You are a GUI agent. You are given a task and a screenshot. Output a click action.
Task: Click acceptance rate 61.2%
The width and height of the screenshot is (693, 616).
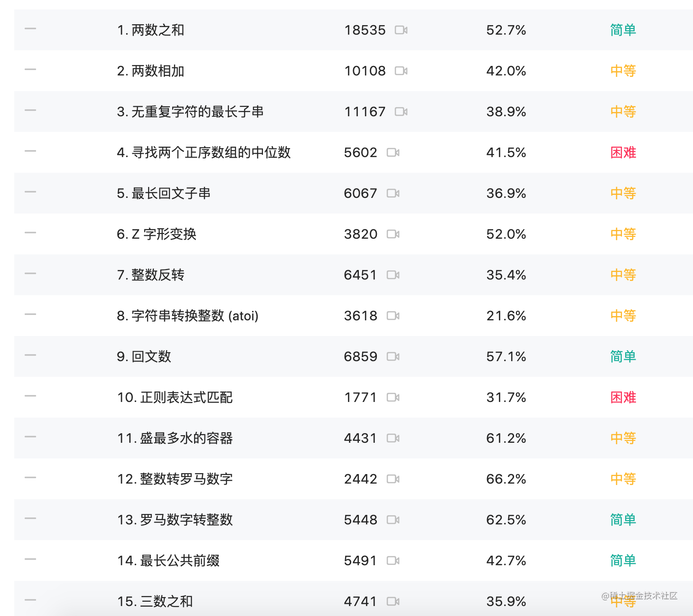pos(506,438)
